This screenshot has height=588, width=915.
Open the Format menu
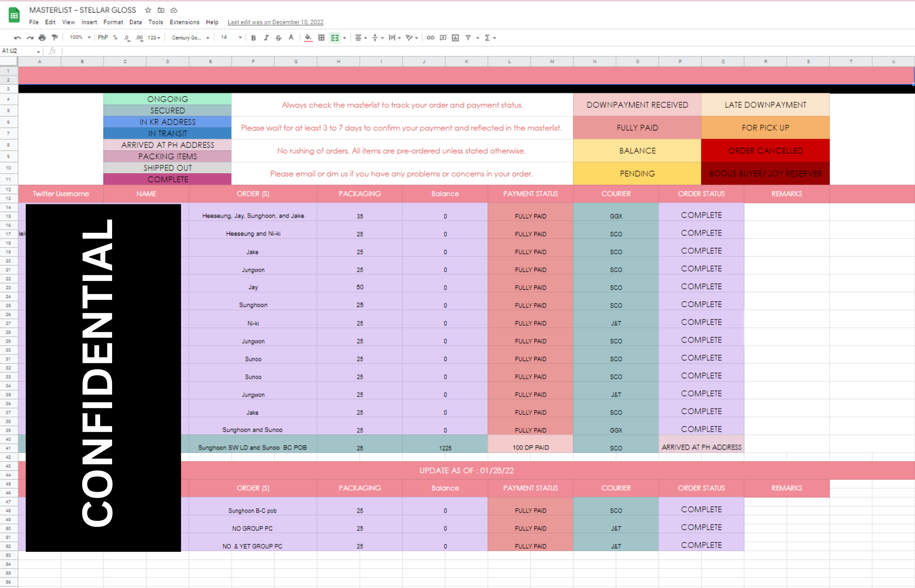click(x=113, y=22)
